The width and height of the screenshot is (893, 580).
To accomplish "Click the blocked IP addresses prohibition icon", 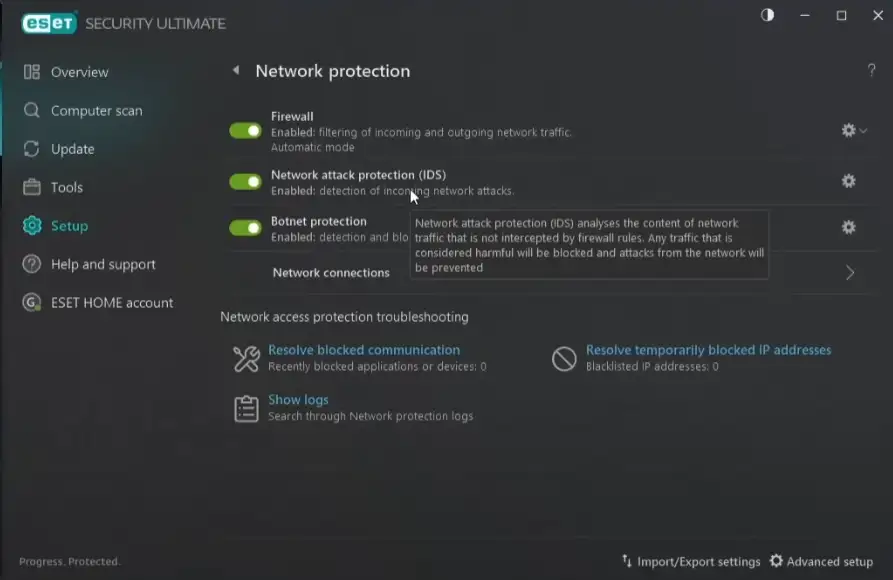I will click(564, 358).
